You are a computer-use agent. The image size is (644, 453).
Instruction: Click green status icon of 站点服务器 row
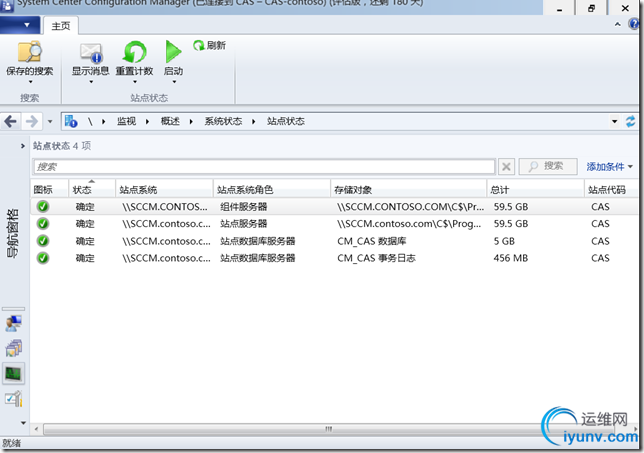[43, 224]
